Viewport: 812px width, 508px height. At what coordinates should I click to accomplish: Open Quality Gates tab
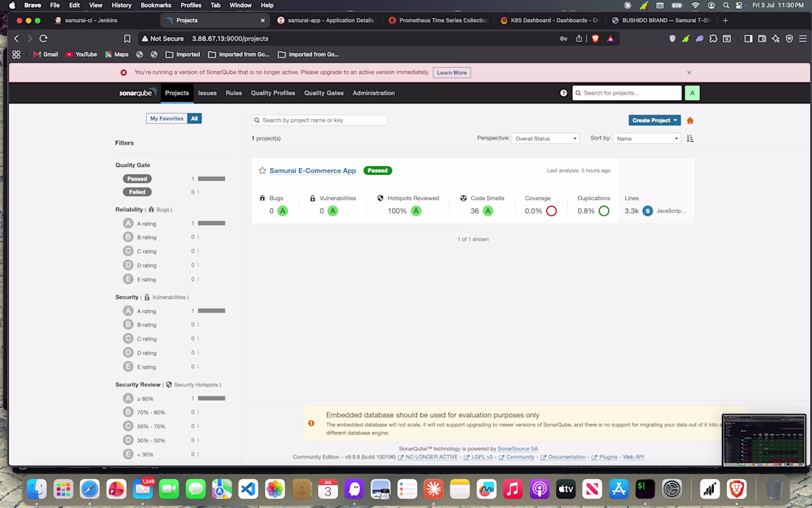pyautogui.click(x=323, y=93)
